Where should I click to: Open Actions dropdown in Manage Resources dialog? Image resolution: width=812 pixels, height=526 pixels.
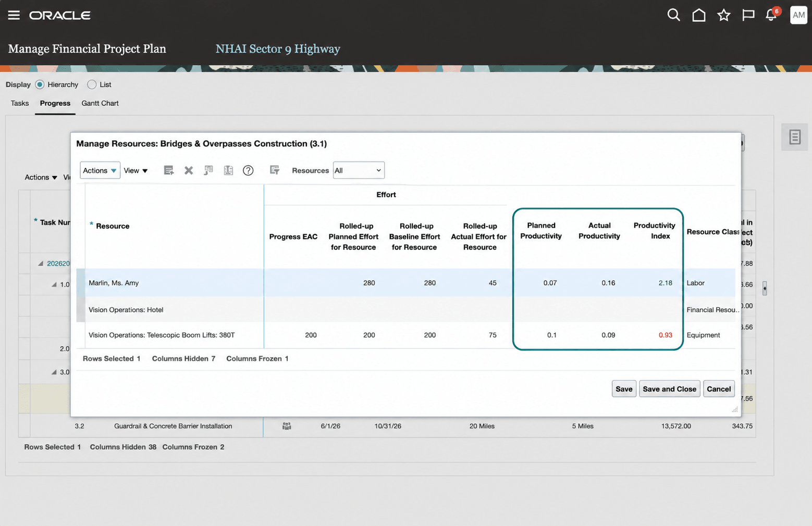click(x=100, y=170)
